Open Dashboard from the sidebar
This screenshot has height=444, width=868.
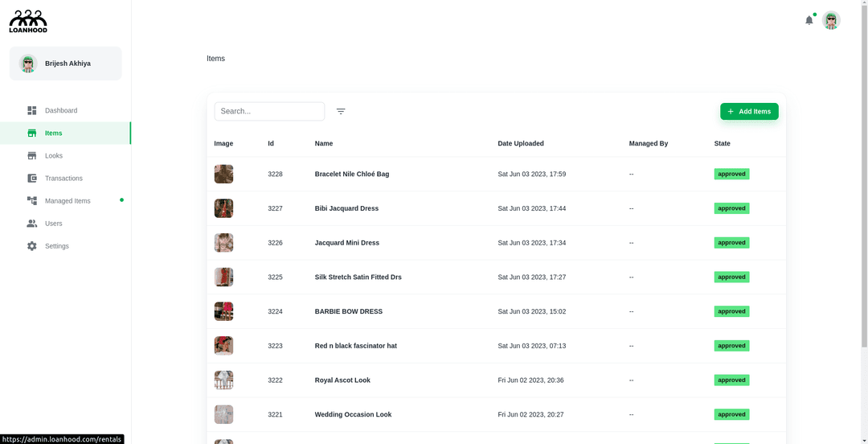pos(65,110)
